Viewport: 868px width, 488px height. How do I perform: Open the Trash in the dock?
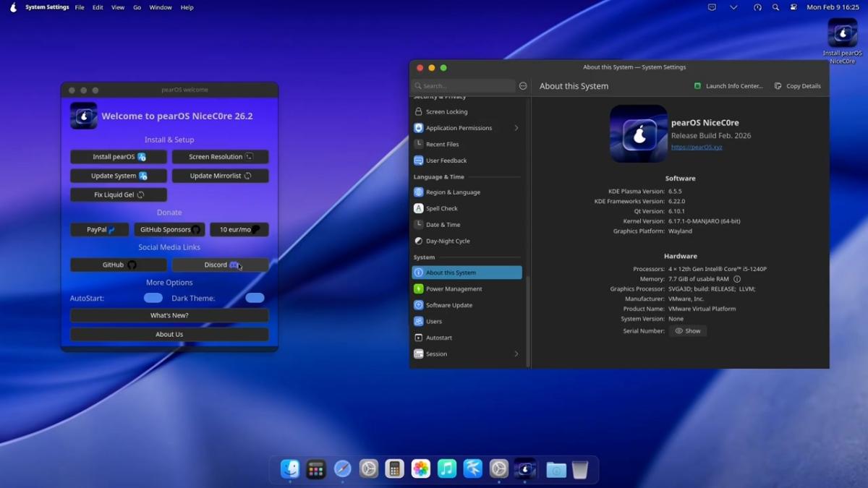[579, 470]
